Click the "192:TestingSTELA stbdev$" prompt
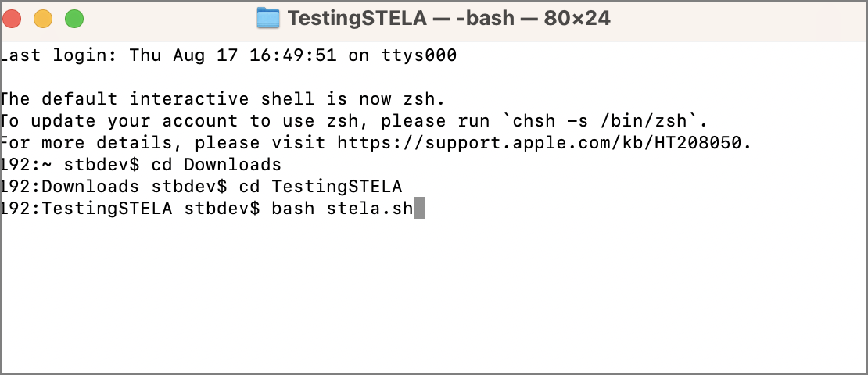This screenshot has width=868, height=375. click(x=130, y=209)
